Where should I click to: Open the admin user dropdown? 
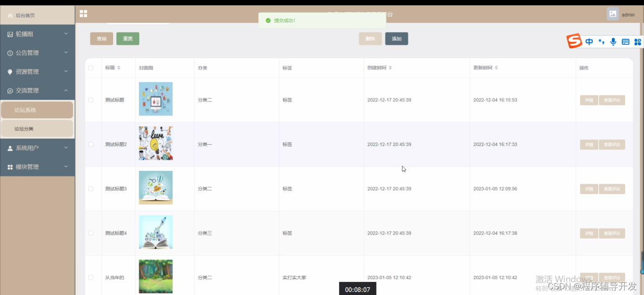[628, 15]
